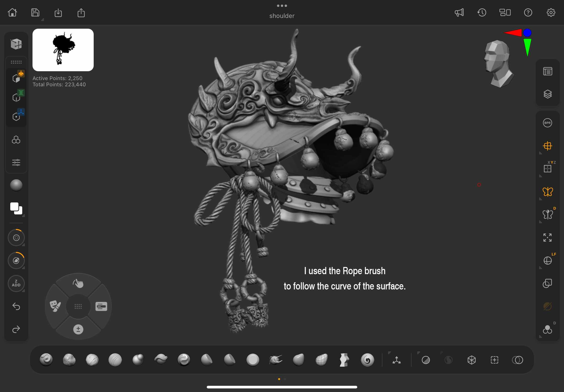Image resolution: width=564 pixels, height=392 pixels.
Task: Open the subtool layers panel
Action: [x=547, y=94]
